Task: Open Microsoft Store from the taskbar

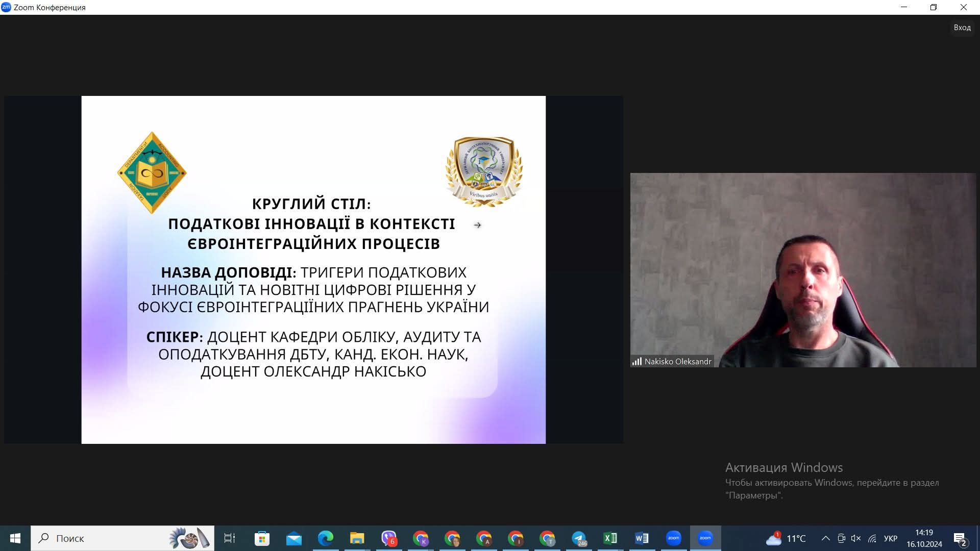Action: tap(262, 538)
